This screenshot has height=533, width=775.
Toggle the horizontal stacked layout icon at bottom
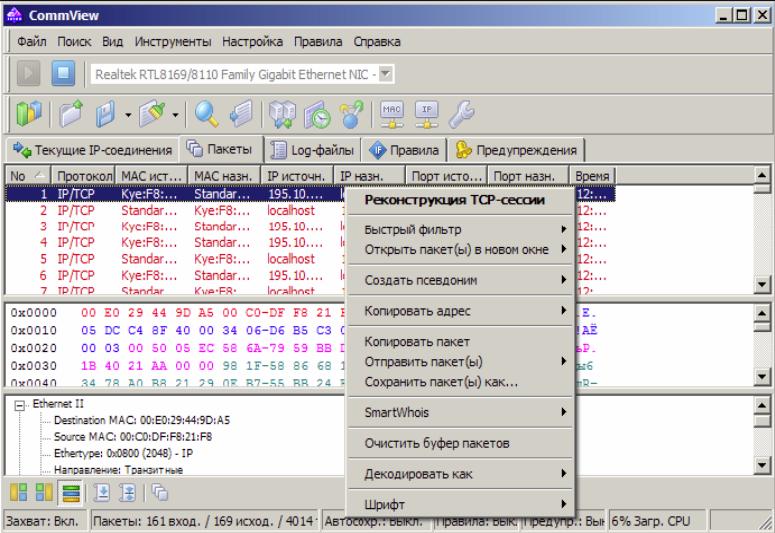click(x=71, y=493)
